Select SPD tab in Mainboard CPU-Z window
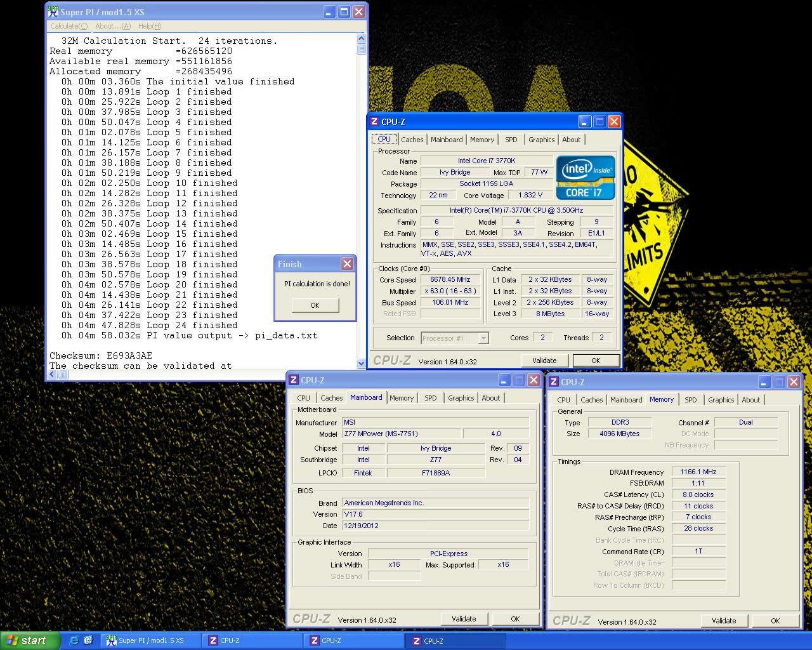 [x=431, y=398]
